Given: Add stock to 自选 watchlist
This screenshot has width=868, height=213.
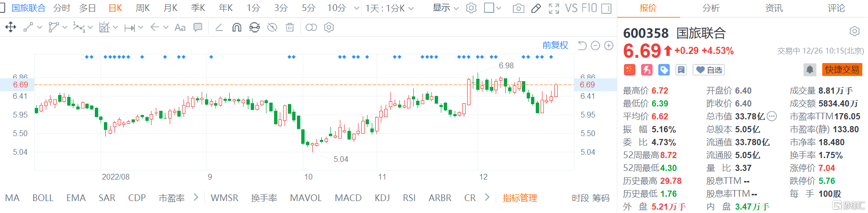Looking at the screenshot, I should coord(709,70).
